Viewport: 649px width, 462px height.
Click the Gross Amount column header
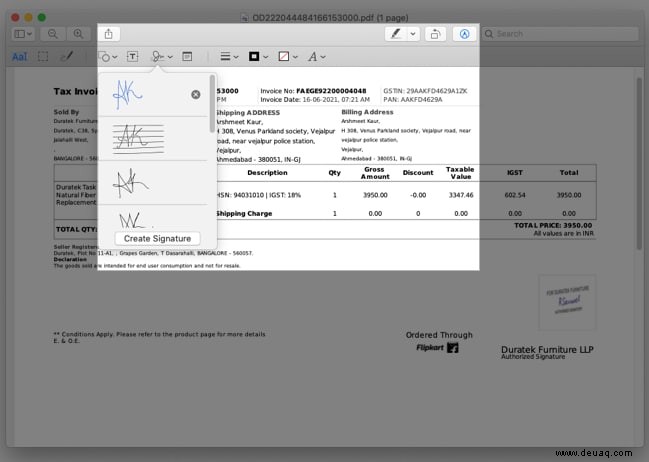click(x=375, y=173)
